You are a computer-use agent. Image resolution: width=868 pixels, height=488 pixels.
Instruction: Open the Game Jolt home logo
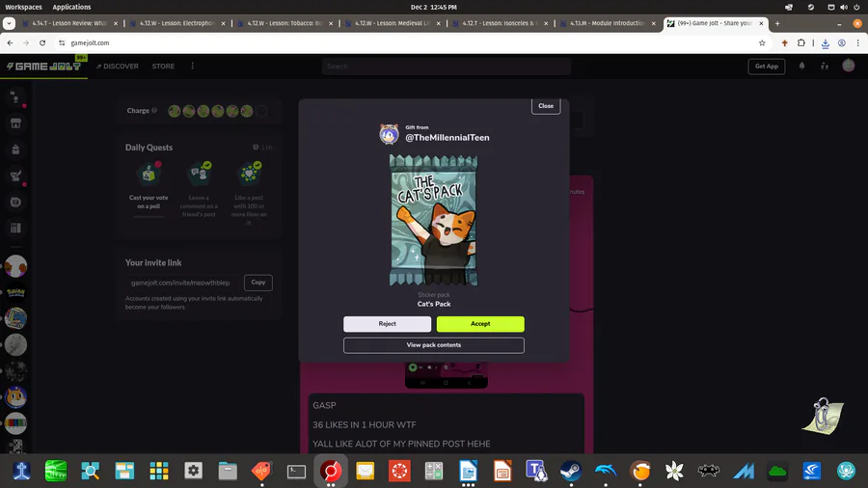43,66
